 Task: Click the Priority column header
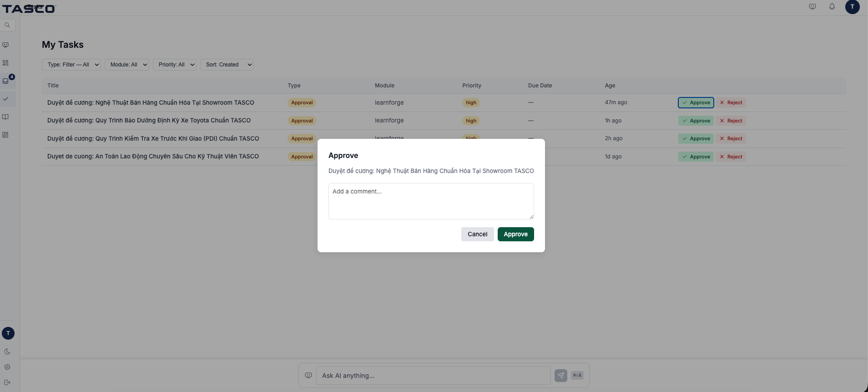472,86
